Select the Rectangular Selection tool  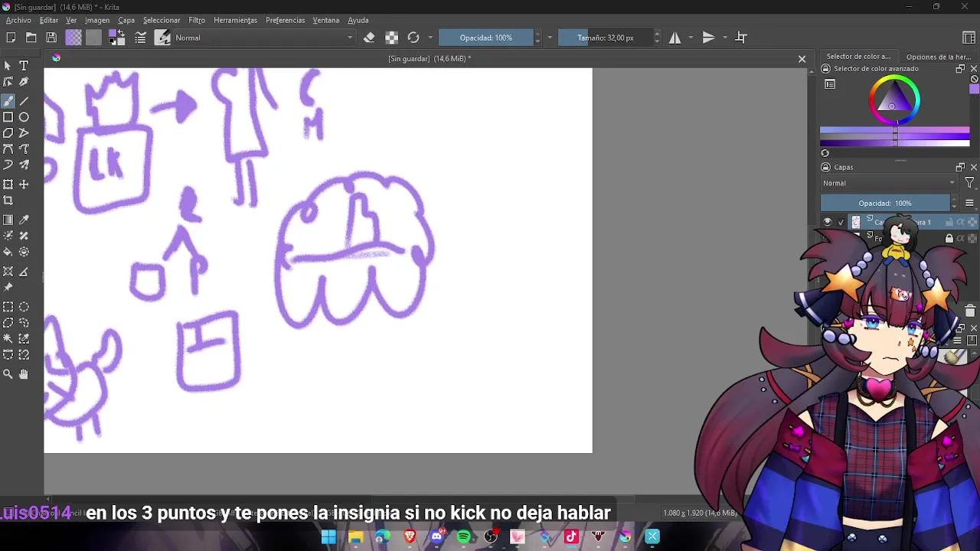coord(8,307)
